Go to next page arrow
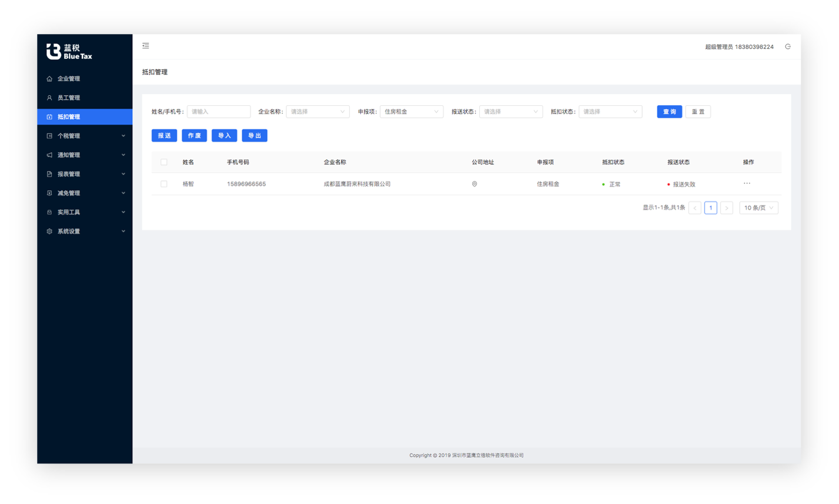The image size is (839, 504). pyautogui.click(x=727, y=208)
